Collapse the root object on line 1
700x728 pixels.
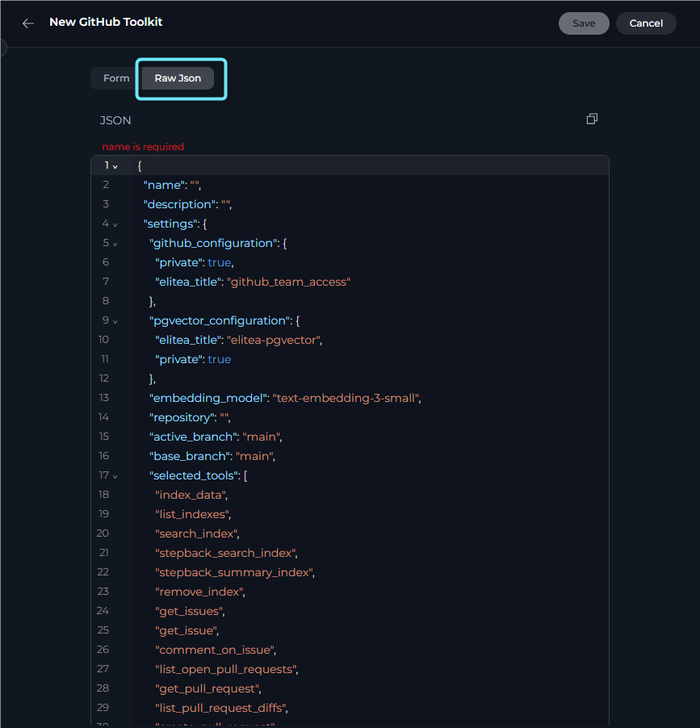coord(115,166)
